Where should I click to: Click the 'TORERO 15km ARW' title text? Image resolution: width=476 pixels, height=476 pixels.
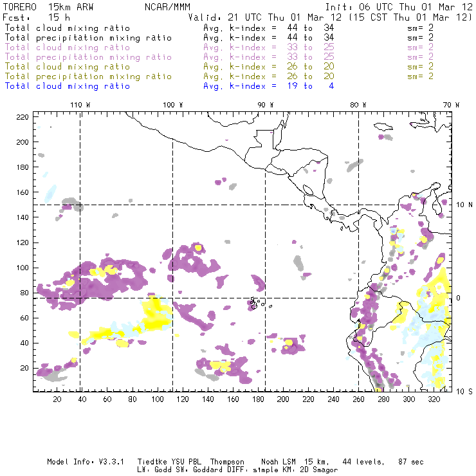[48, 7]
